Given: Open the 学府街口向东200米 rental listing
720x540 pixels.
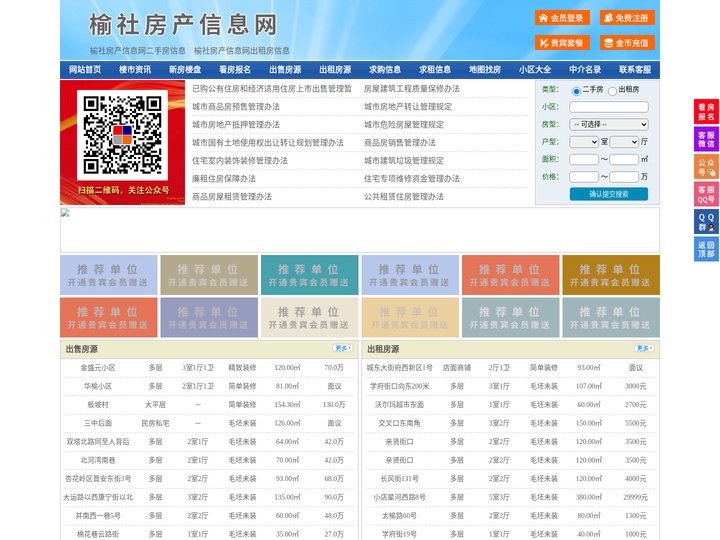Looking at the screenshot, I should point(399,386).
